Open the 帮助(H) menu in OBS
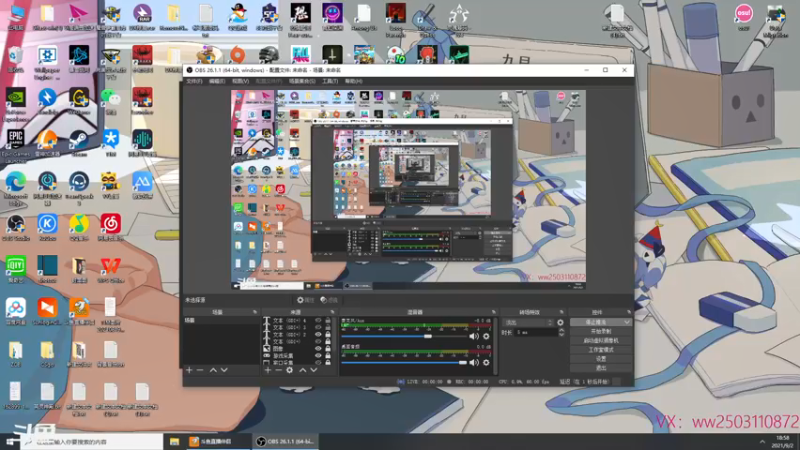Image resolution: width=800 pixels, height=450 pixels. (354, 81)
